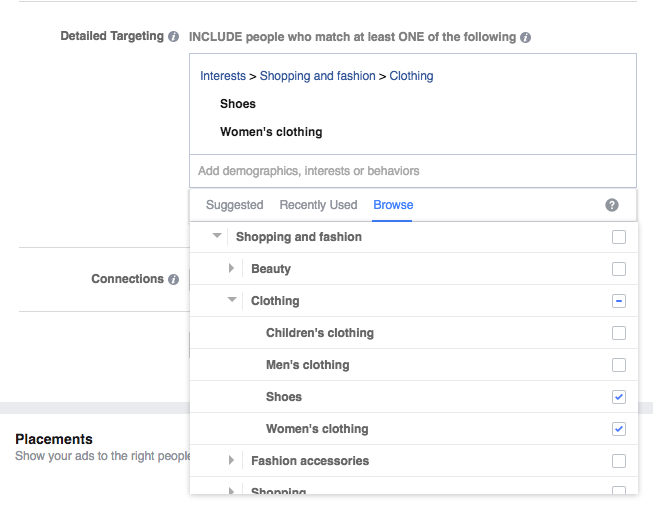Click the Fashion accessories category label
653x506 pixels.
pos(310,461)
